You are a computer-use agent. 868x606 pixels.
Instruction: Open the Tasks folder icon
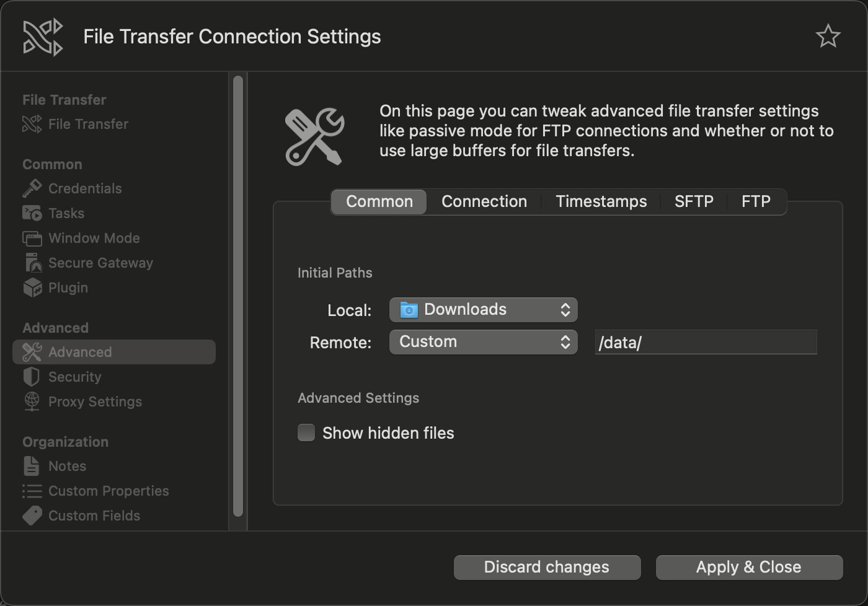click(x=32, y=213)
